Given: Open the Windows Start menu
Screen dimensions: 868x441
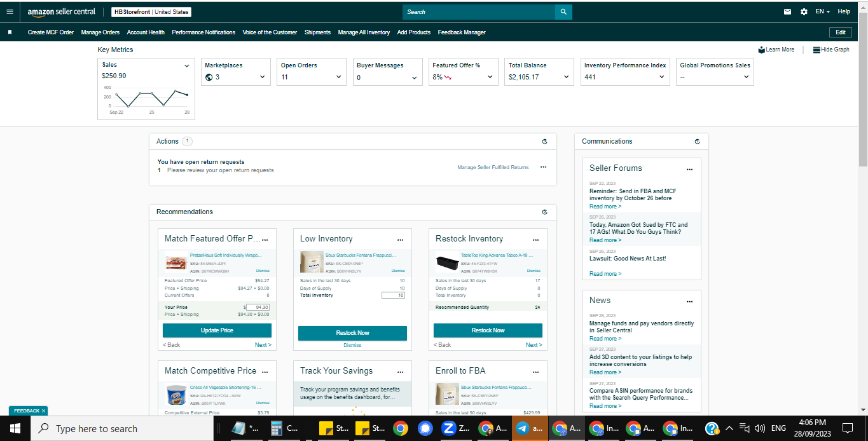Looking at the screenshot, I should point(15,428).
